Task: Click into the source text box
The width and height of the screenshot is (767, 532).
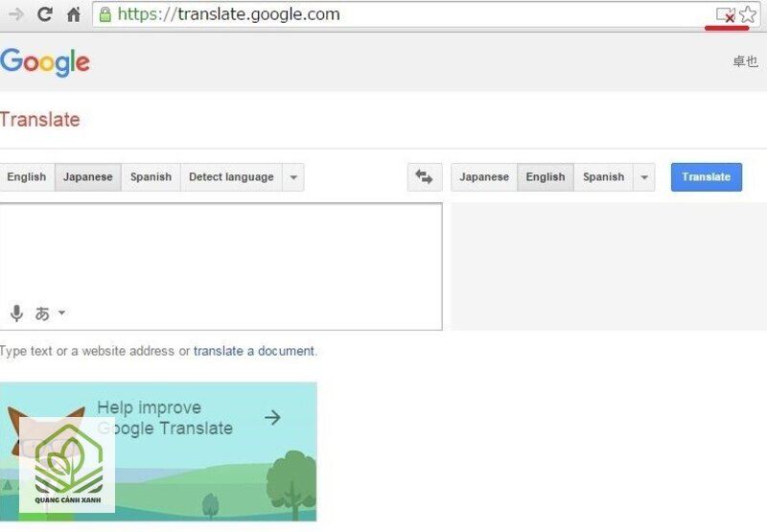Action: tap(221, 266)
